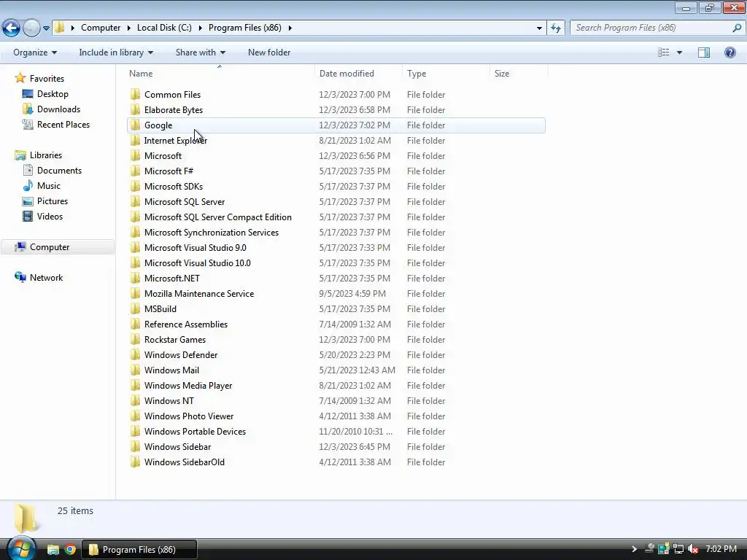The image size is (747, 560).
Task: Select the Windows Sidebar folder icon
Action: click(x=135, y=447)
